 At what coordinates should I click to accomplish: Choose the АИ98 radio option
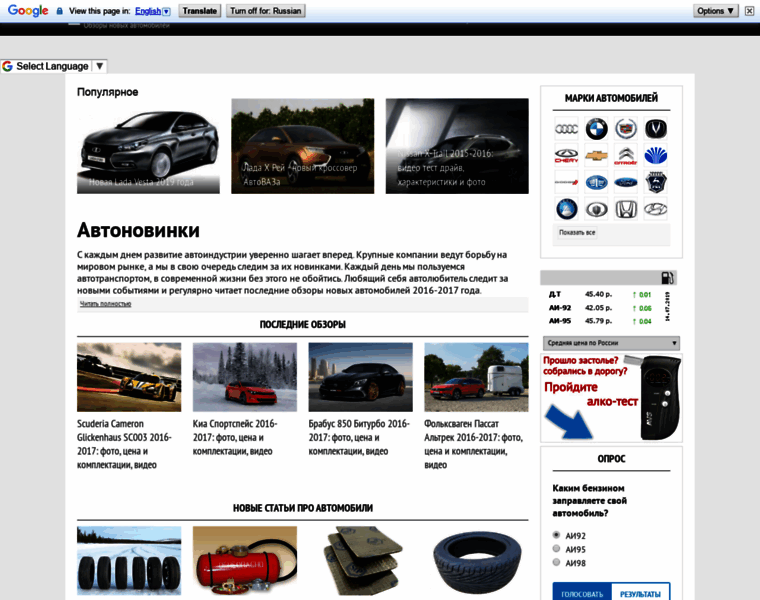[x=556, y=562]
